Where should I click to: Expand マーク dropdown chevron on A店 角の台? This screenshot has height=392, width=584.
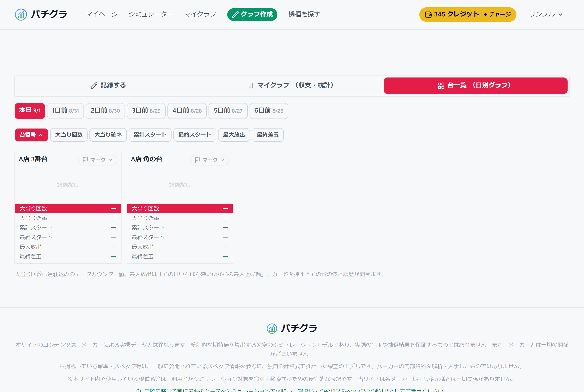pos(222,160)
